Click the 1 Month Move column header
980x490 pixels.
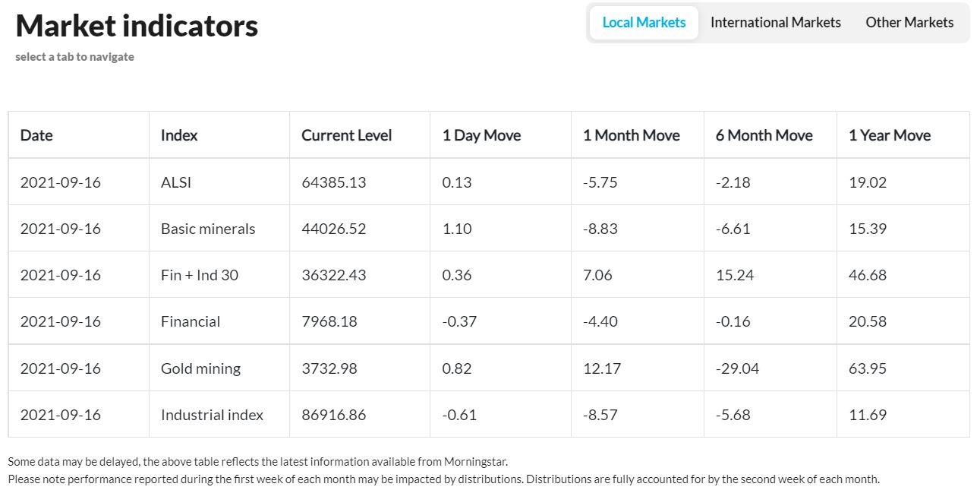(x=632, y=135)
